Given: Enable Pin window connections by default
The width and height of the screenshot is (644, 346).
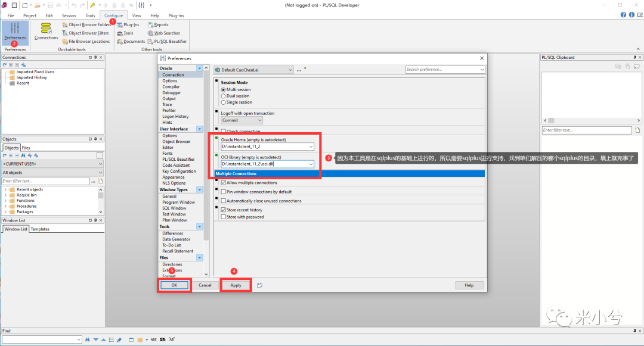Looking at the screenshot, I should point(224,192).
